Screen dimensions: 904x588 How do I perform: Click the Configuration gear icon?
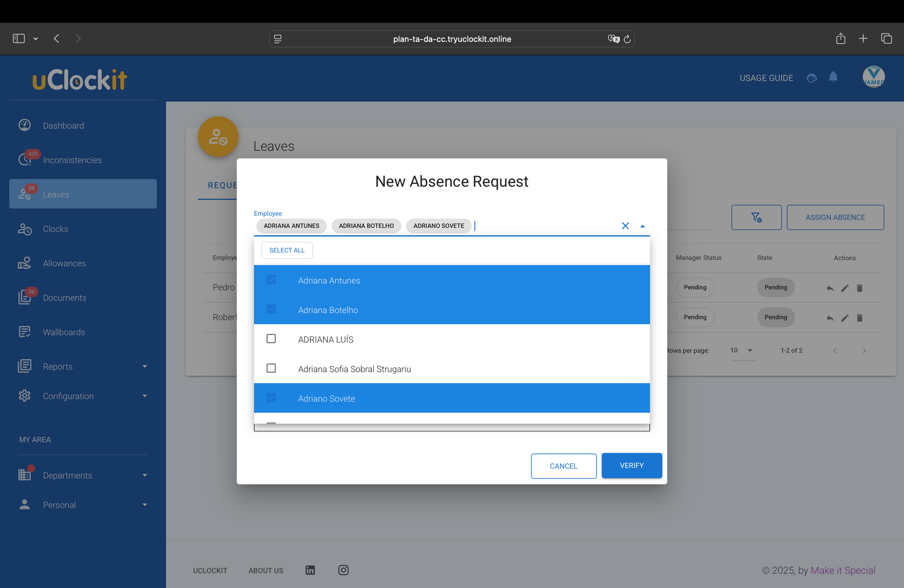[24, 395]
